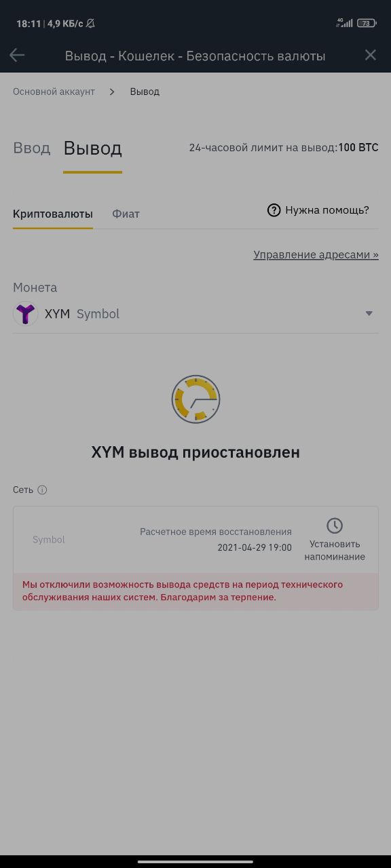Tap the back arrow in the header
The height and width of the screenshot is (868, 391).
17,56
